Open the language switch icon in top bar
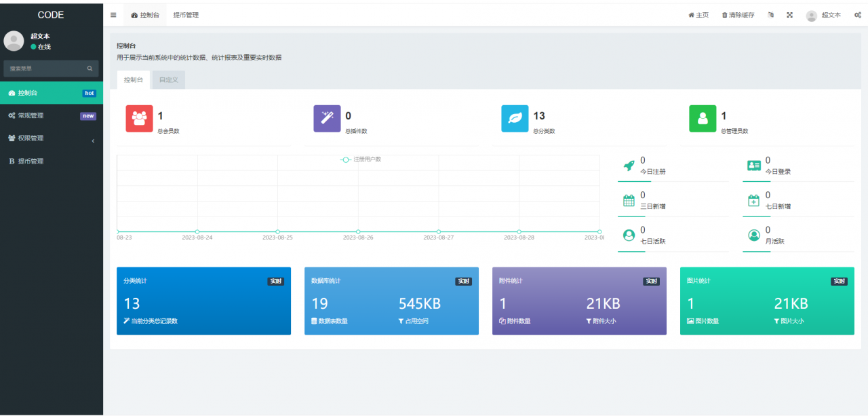Viewport: 868px width, 416px height. click(771, 15)
